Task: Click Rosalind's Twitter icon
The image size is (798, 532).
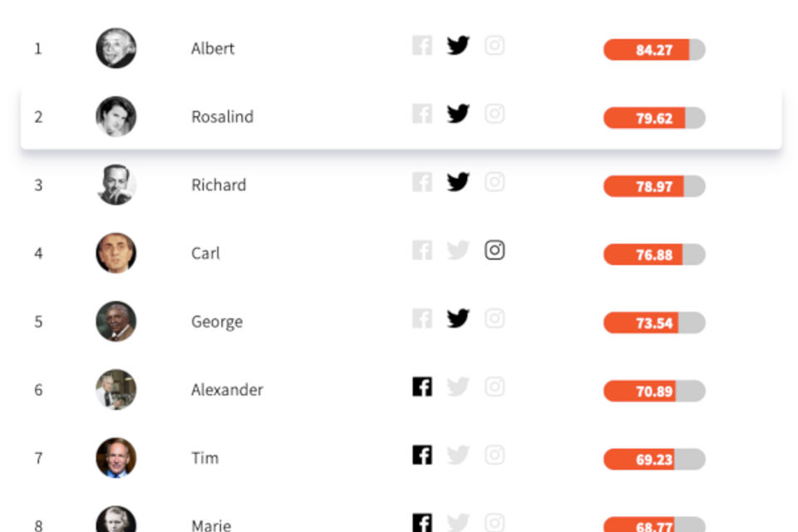Action: [x=458, y=114]
